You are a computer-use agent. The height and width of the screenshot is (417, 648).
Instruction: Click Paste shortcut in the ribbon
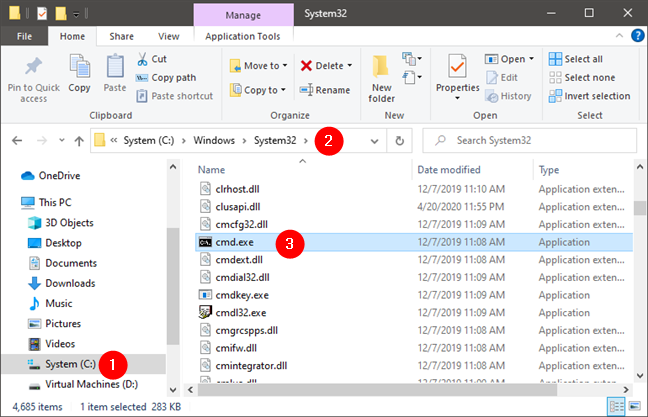click(x=174, y=96)
